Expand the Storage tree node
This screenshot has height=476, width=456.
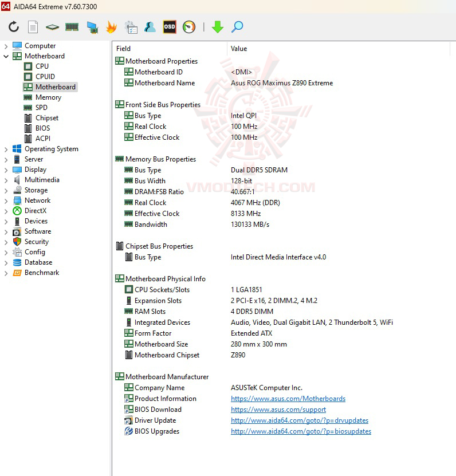[6, 190]
